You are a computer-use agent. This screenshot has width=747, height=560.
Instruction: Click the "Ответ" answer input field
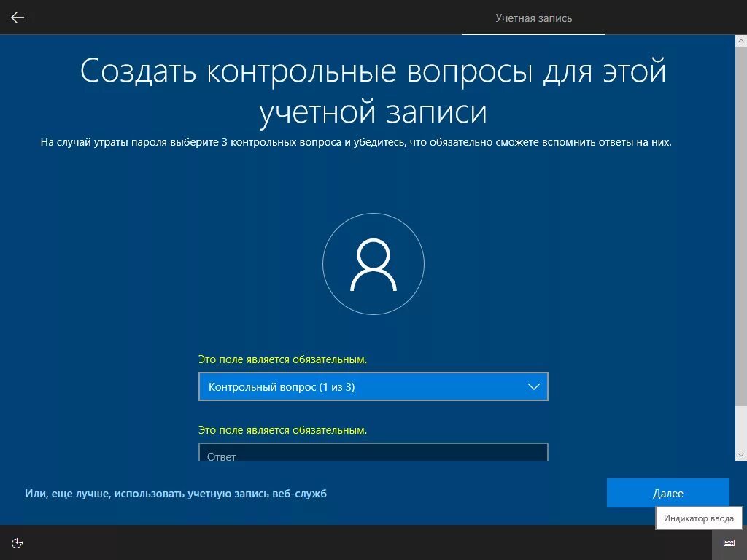pos(373,454)
